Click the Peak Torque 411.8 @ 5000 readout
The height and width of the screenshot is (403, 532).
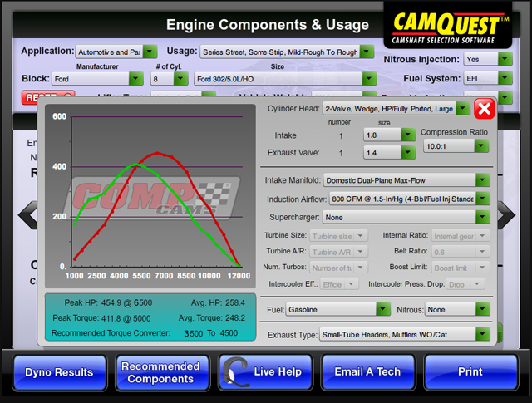101,318
